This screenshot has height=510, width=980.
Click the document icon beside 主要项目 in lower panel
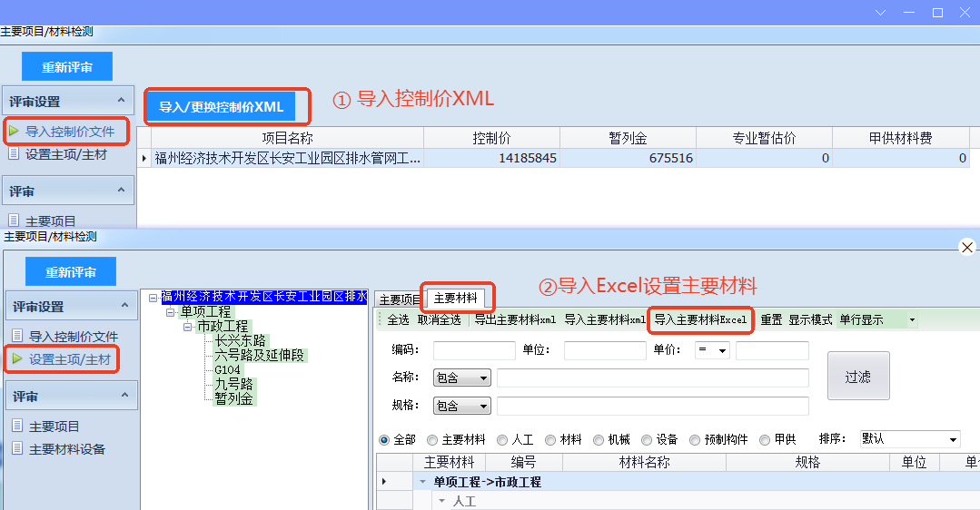coord(15,427)
